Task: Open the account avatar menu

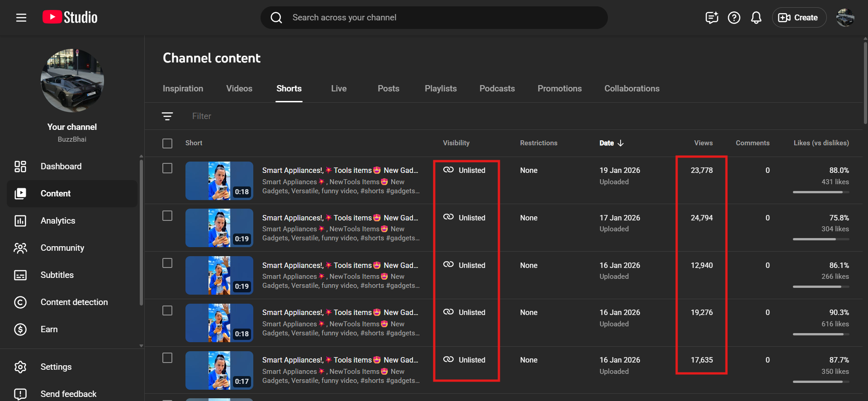Action: pyautogui.click(x=845, y=18)
